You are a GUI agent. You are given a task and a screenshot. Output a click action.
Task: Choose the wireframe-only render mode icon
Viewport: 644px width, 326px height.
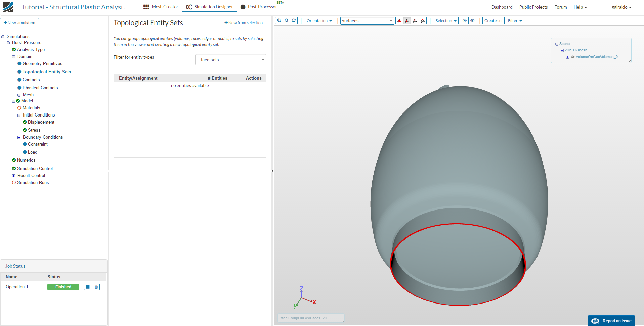[x=415, y=21]
